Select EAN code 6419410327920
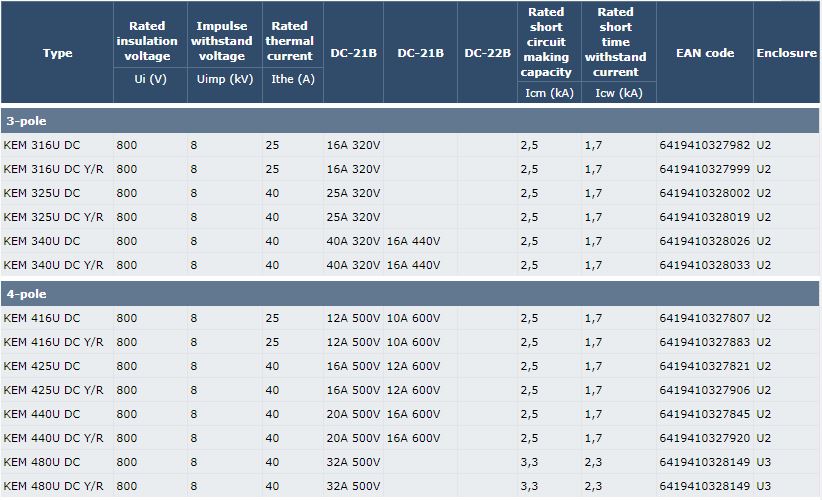Image resolution: width=822 pixels, height=500 pixels. point(705,438)
